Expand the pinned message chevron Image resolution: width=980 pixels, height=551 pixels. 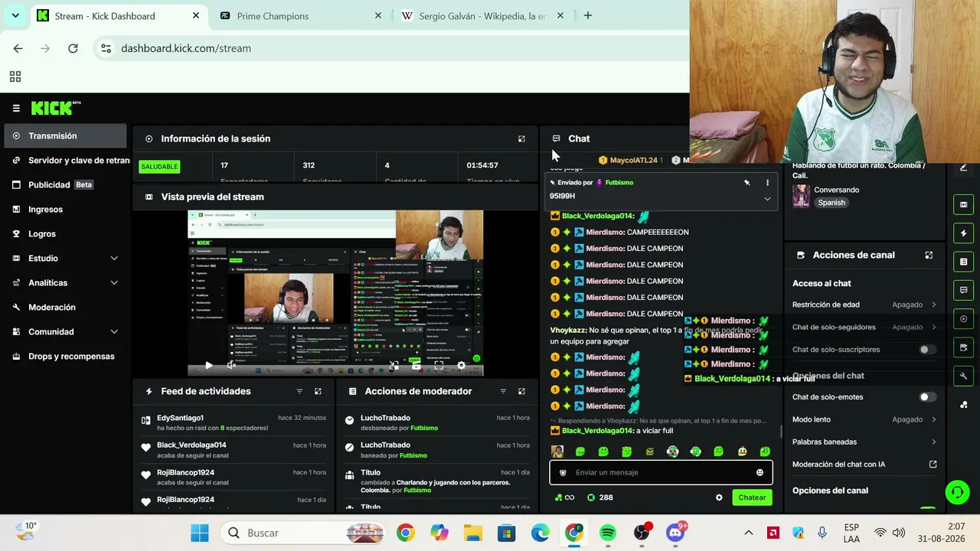[767, 199]
